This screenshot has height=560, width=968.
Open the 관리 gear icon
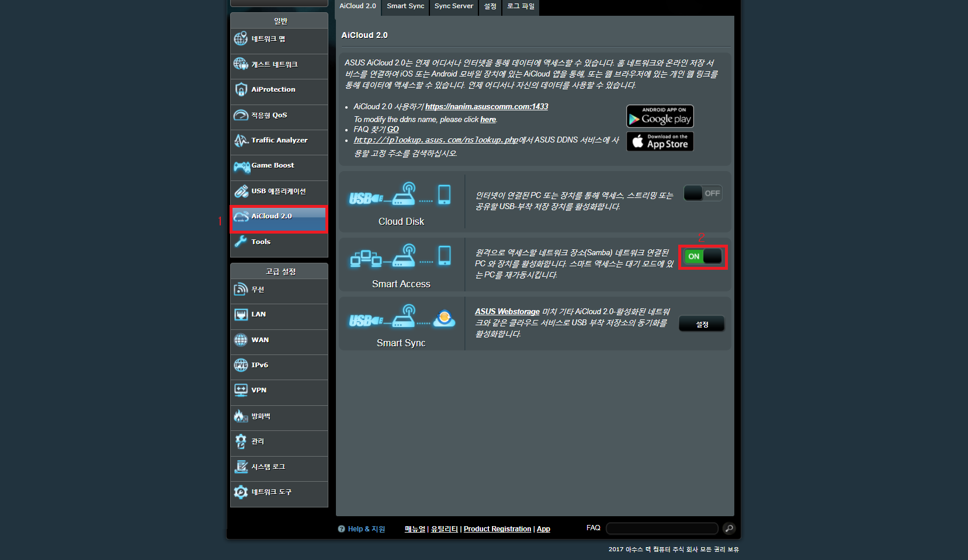(x=241, y=441)
